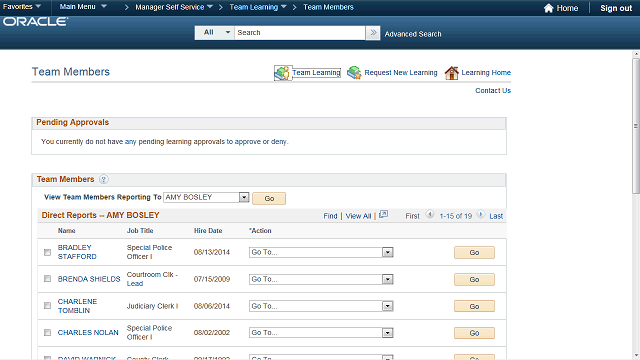Viewport: 640px width, 360px height.
Task: Click the Request New Learning icon
Action: 354,73
